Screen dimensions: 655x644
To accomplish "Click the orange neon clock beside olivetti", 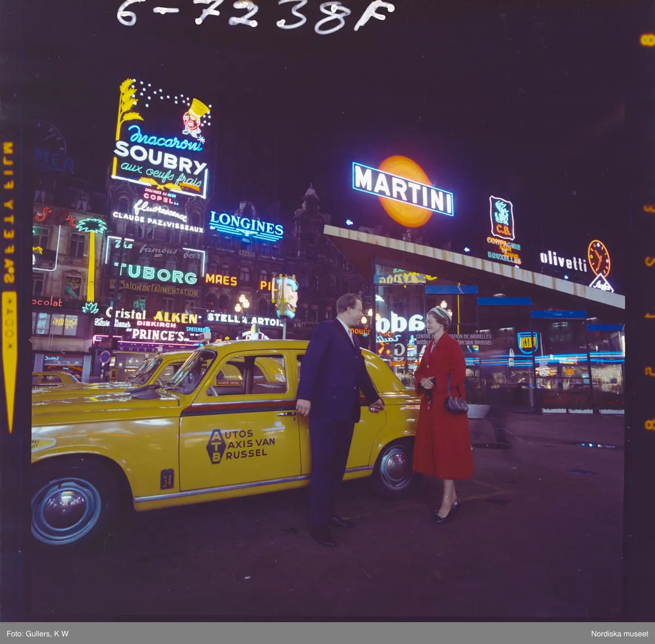I will [599, 259].
